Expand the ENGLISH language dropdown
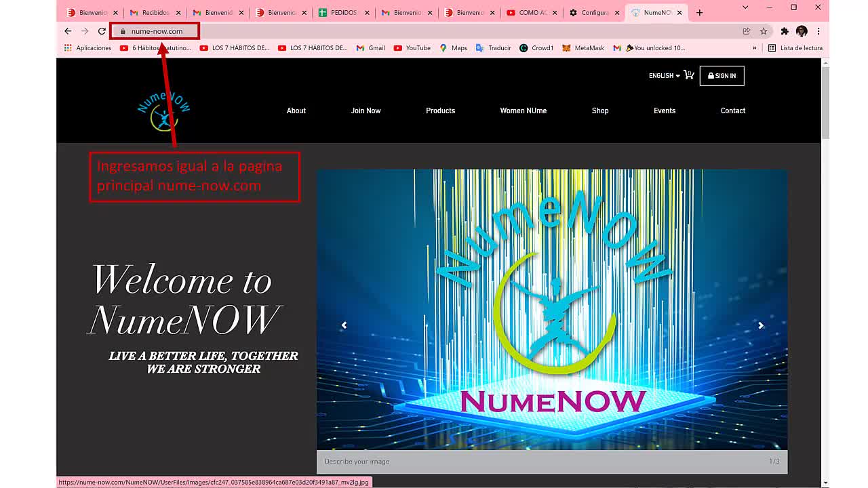The image size is (868, 488). pos(664,76)
